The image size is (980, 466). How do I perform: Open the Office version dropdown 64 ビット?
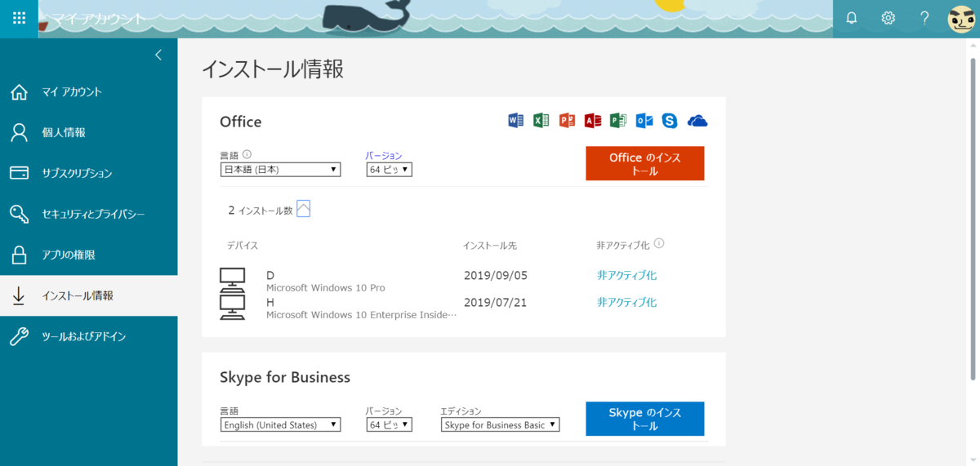[390, 170]
